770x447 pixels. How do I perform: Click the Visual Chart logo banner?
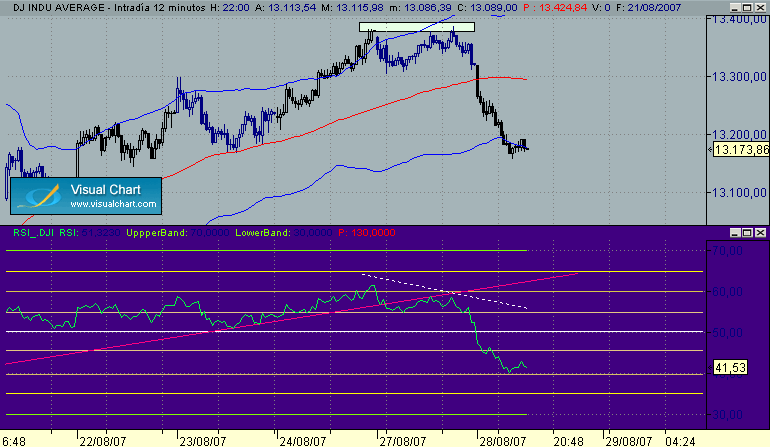coord(86,196)
